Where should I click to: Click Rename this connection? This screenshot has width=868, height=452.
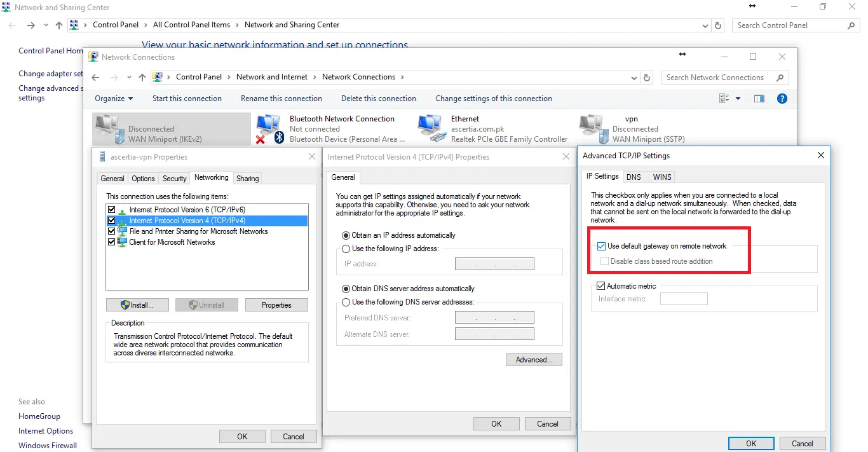point(281,99)
